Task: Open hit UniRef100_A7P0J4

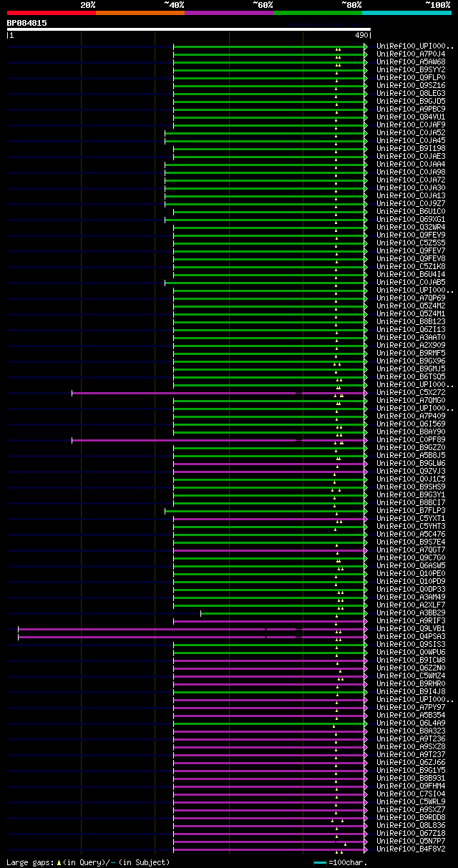Action: point(411,54)
